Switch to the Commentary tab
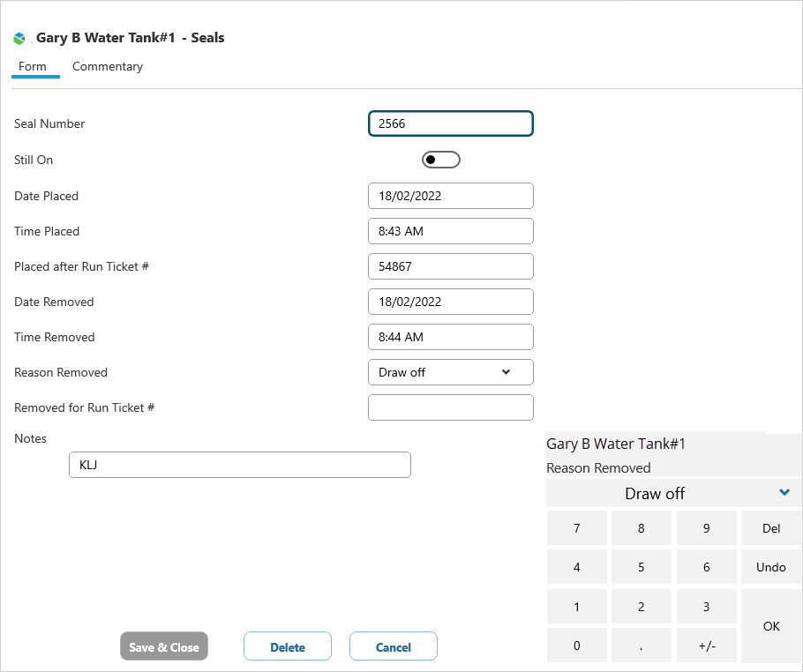 click(x=108, y=67)
